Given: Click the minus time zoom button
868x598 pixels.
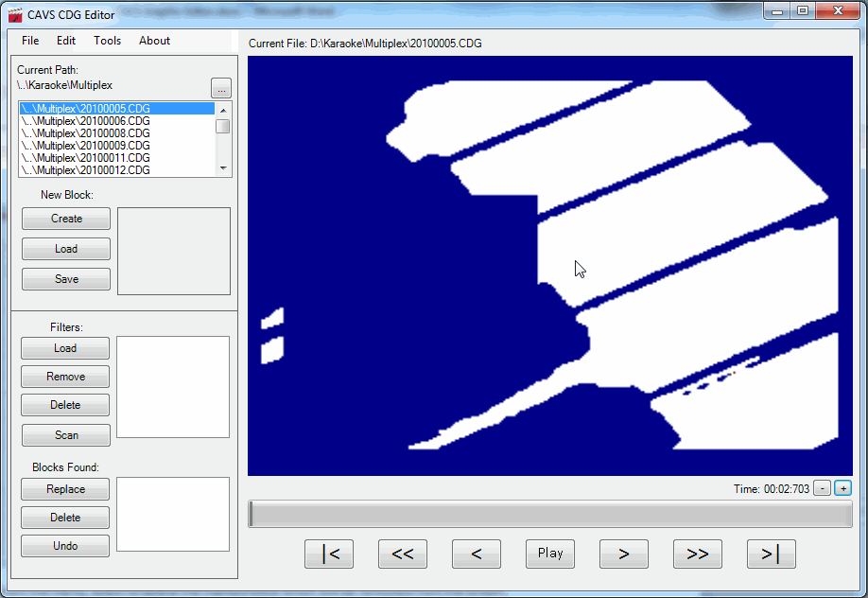Looking at the screenshot, I should [x=823, y=488].
